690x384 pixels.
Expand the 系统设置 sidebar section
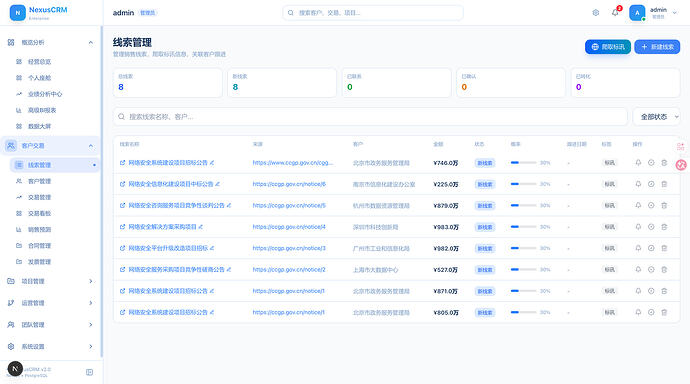coord(91,347)
